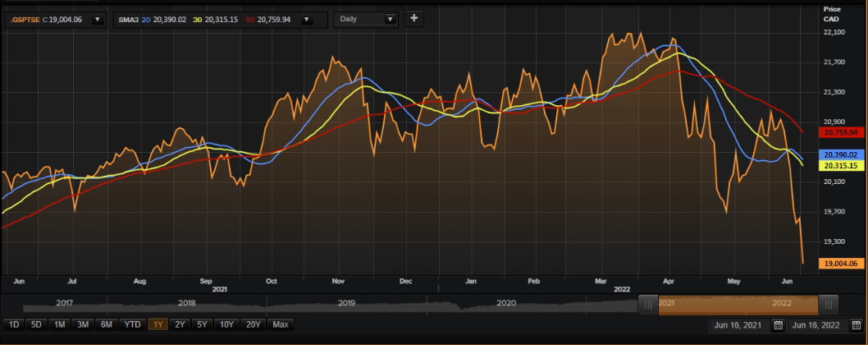Select the 6M time range

107,324
